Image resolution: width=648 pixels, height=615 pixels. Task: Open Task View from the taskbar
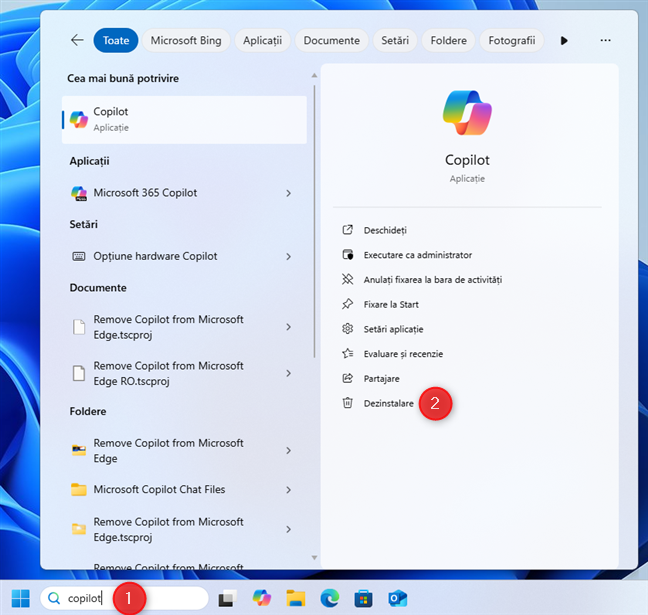pyautogui.click(x=228, y=598)
